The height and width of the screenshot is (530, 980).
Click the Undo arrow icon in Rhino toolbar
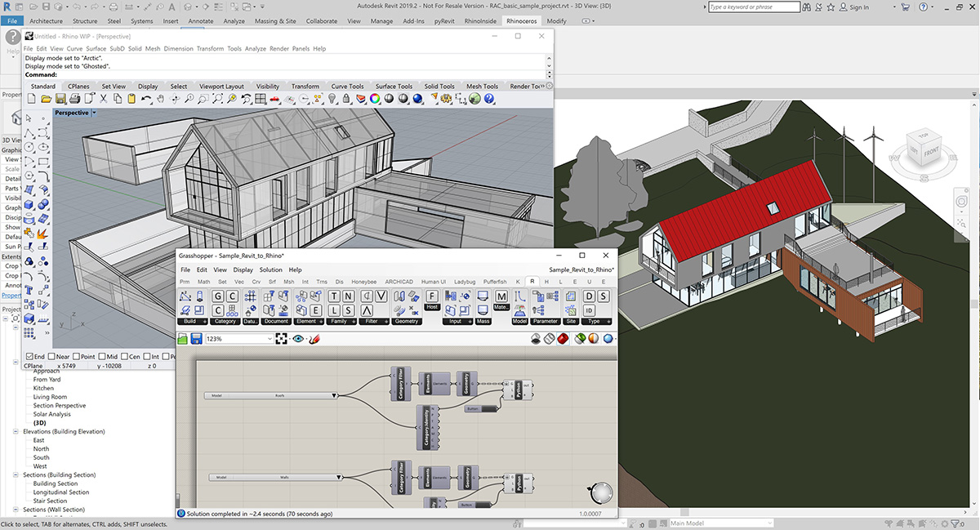click(146, 99)
